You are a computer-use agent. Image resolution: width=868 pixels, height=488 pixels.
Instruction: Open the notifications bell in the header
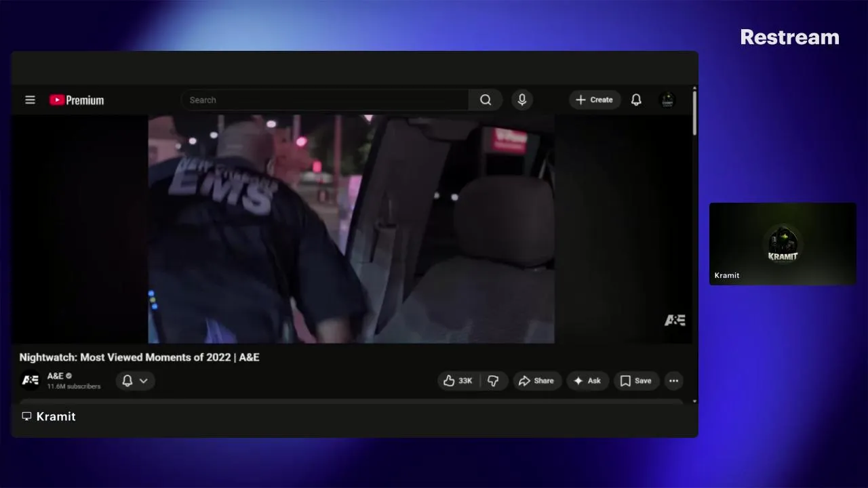coord(636,100)
